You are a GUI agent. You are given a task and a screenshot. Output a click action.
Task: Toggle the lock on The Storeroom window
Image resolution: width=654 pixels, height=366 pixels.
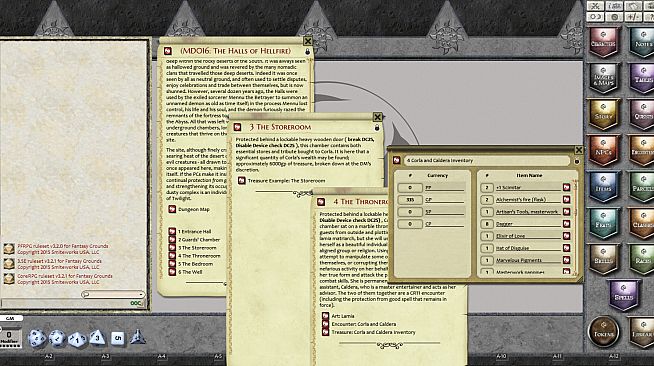(377, 128)
